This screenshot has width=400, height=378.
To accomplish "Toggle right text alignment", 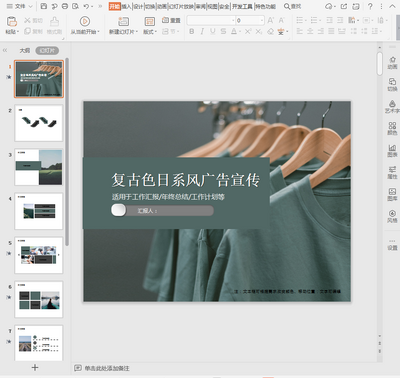I will (x=321, y=31).
